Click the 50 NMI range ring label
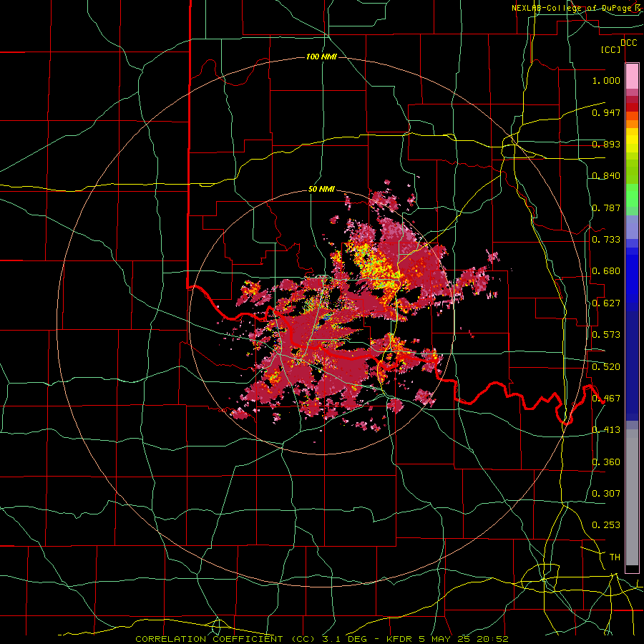This screenshot has height=644, width=644. pyautogui.click(x=321, y=190)
